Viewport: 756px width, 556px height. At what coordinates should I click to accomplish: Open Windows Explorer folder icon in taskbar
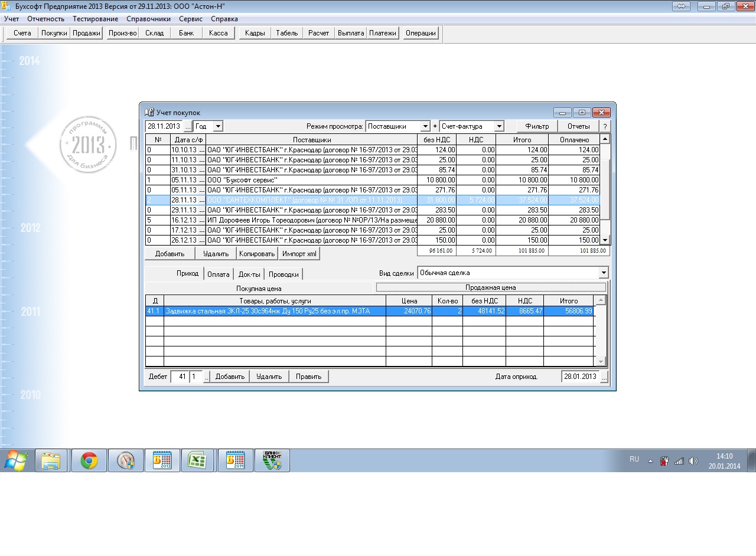(x=51, y=460)
